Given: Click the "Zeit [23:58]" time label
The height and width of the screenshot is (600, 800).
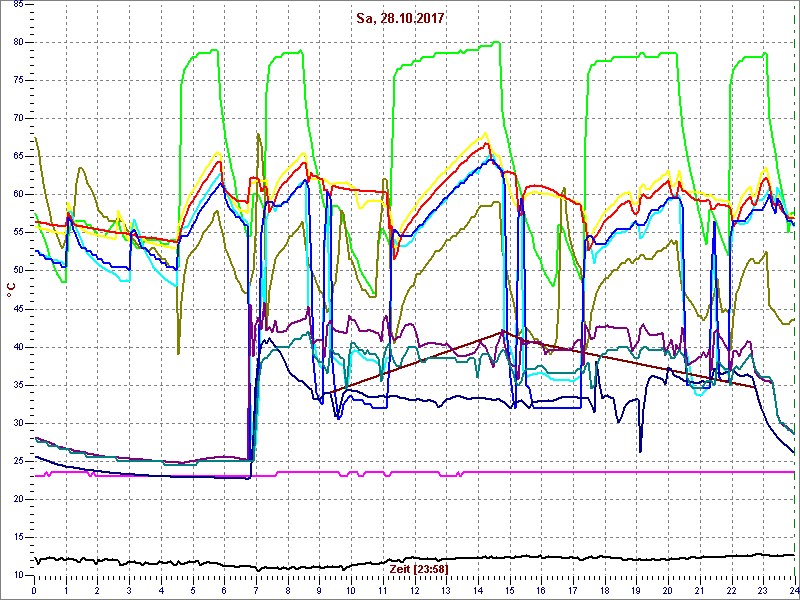Looking at the screenshot, I should point(419,568).
